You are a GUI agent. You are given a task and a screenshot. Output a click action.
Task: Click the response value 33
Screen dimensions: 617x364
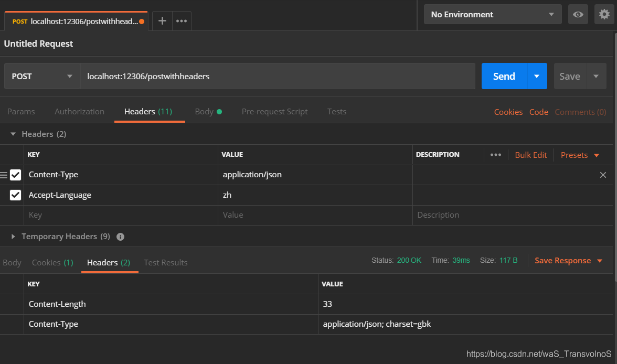[327, 304]
